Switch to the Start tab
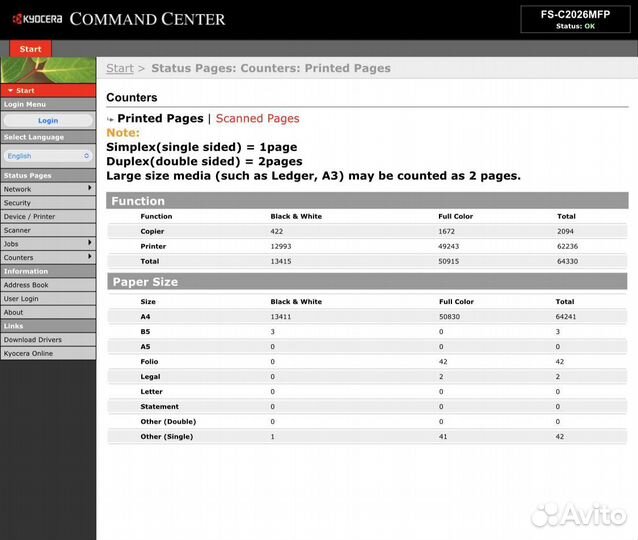The height and width of the screenshot is (540, 638). coord(31,49)
